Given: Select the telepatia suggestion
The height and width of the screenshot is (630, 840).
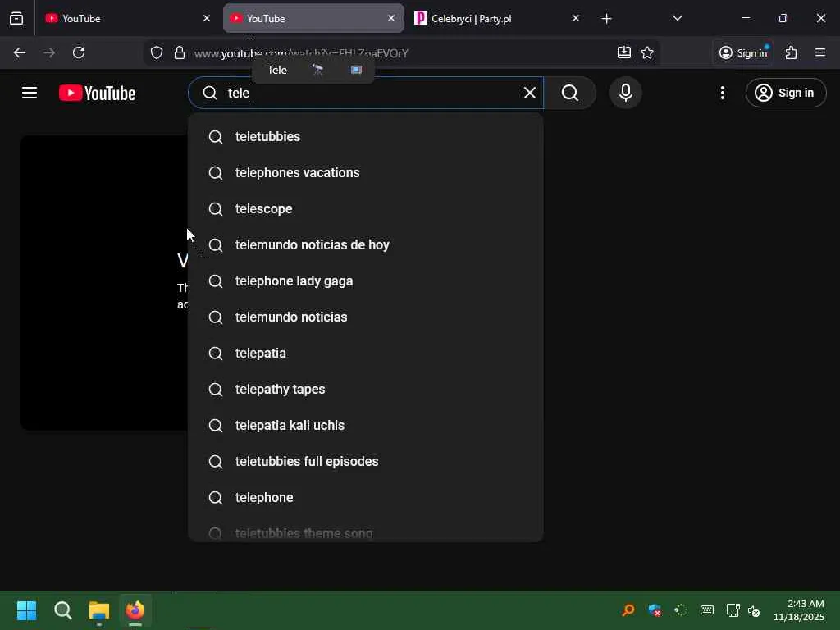Looking at the screenshot, I should pyautogui.click(x=365, y=353).
